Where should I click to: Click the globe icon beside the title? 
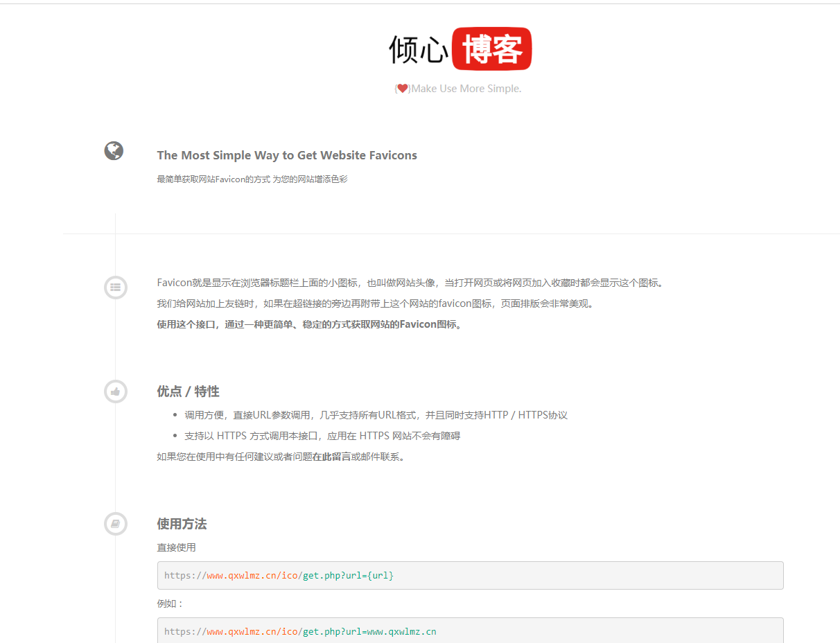coord(114,150)
